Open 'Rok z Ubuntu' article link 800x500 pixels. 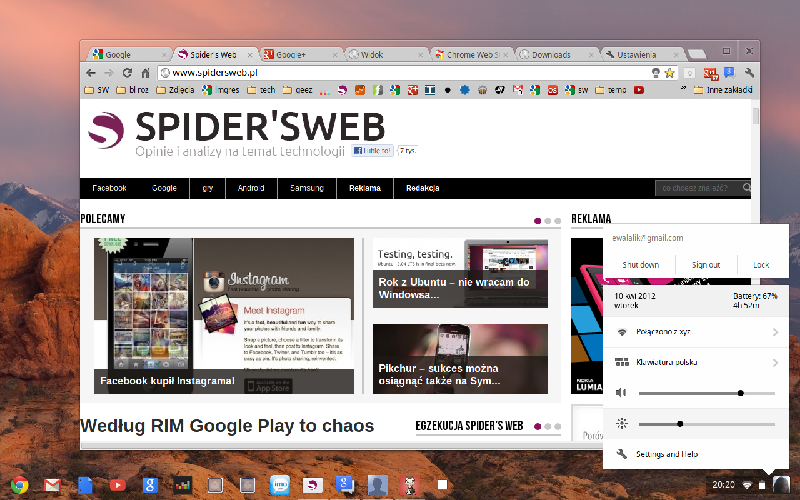point(454,288)
